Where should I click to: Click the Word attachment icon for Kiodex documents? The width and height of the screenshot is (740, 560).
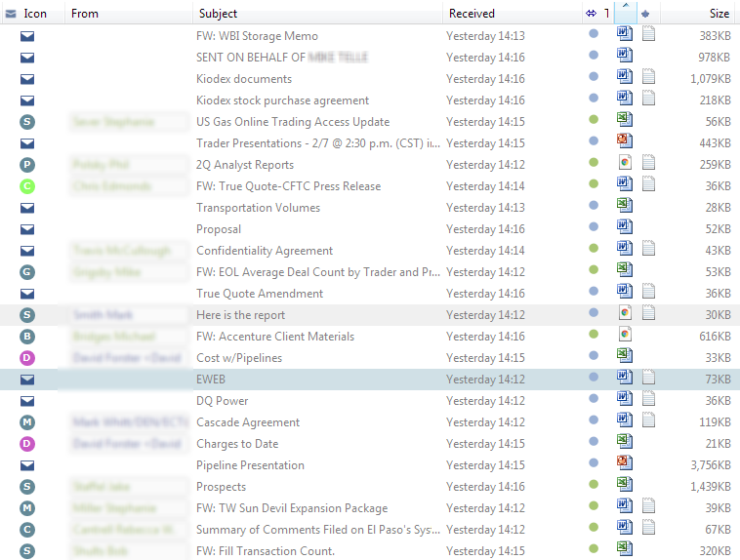pyautogui.click(x=625, y=78)
